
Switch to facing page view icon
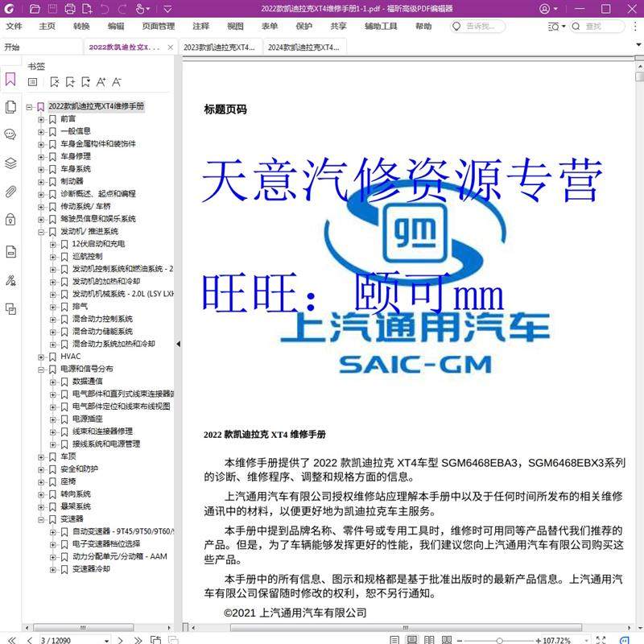click(x=428, y=638)
